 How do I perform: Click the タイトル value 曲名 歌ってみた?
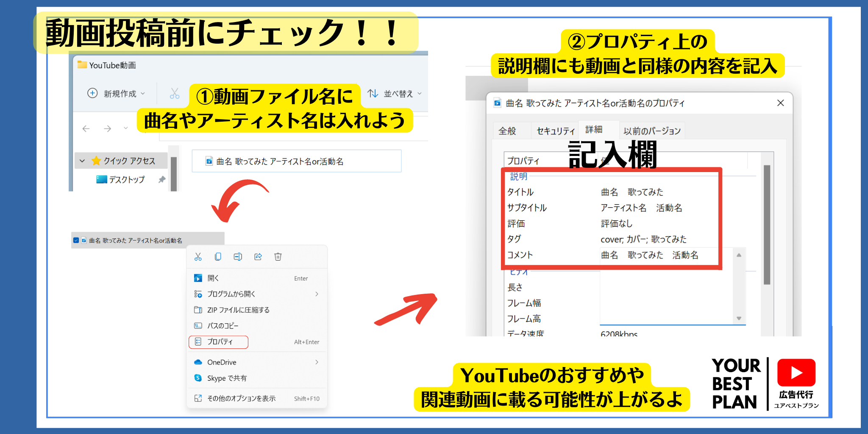click(632, 192)
